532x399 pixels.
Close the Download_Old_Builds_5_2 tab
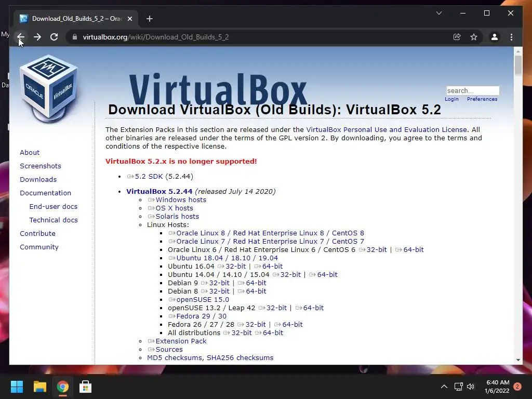pyautogui.click(x=129, y=19)
